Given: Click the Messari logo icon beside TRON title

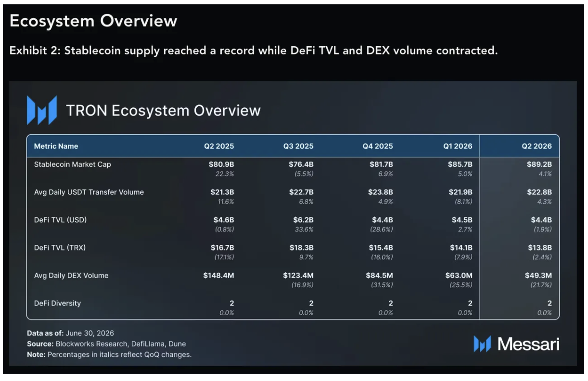Looking at the screenshot, I should pos(42,110).
